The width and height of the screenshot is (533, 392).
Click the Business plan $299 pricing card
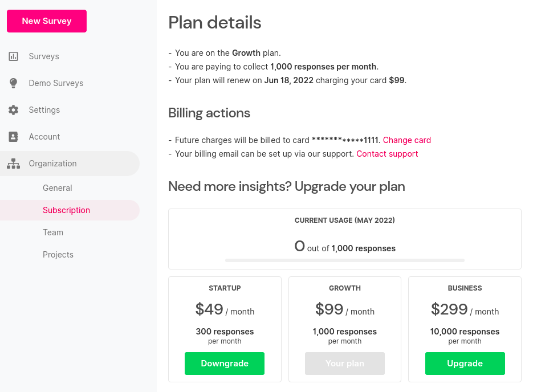(465, 329)
